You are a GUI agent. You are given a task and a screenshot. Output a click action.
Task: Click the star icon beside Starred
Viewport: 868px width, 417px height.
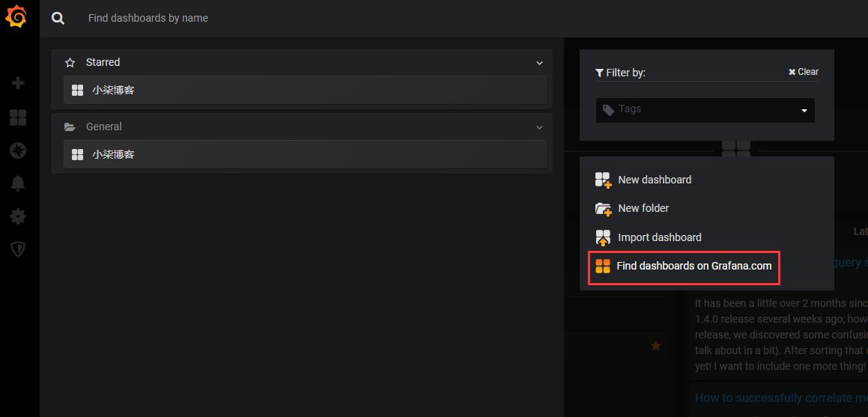point(70,62)
